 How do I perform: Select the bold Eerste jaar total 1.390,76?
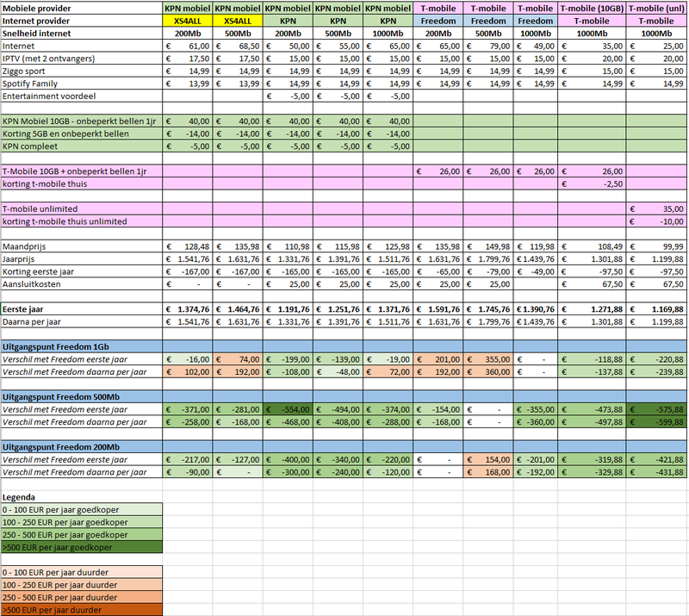(535, 309)
